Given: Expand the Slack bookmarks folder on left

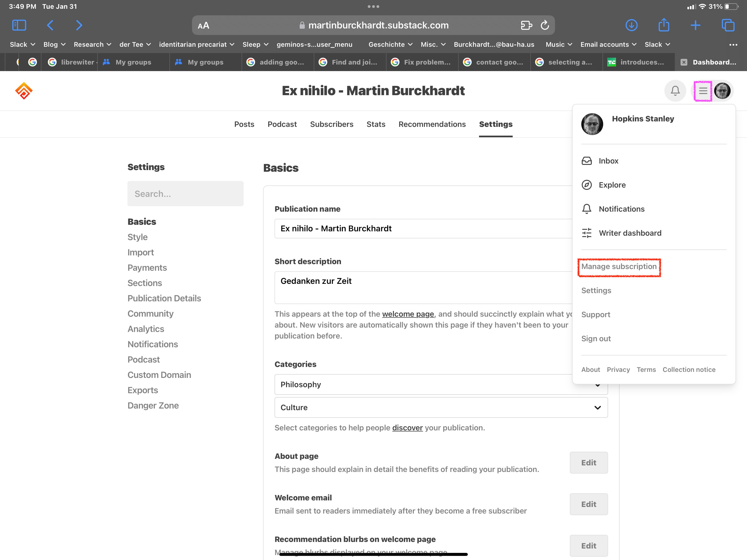Looking at the screenshot, I should (22, 45).
